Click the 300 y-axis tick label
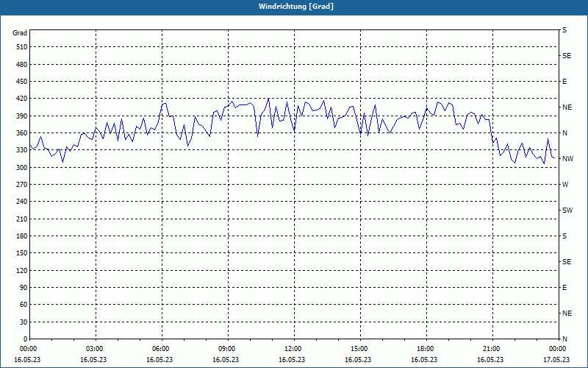The height and width of the screenshot is (368, 588). (x=22, y=168)
